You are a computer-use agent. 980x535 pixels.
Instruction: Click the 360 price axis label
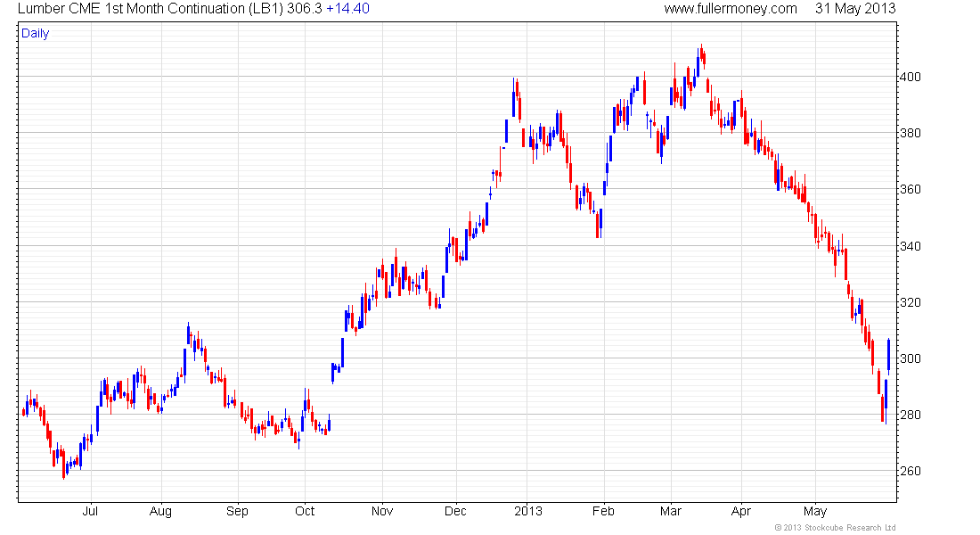coord(910,190)
